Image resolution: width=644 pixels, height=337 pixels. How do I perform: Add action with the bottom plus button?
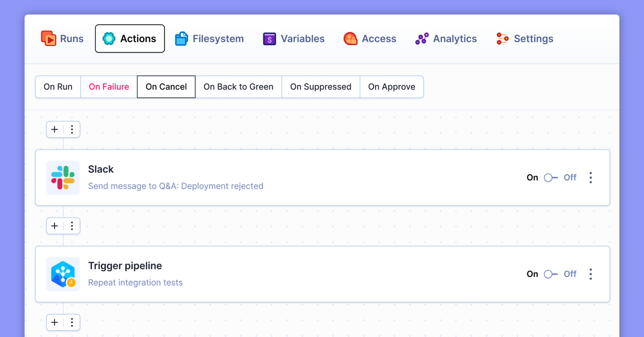tap(54, 322)
